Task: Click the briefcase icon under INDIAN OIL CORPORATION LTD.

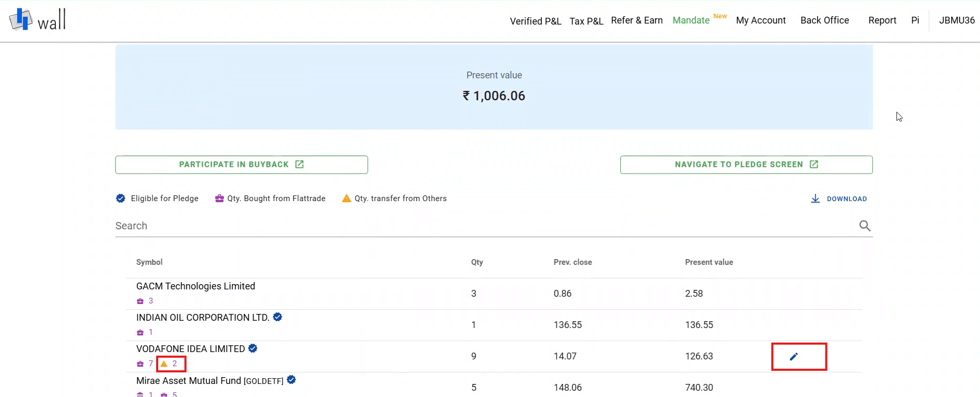Action: point(140,332)
